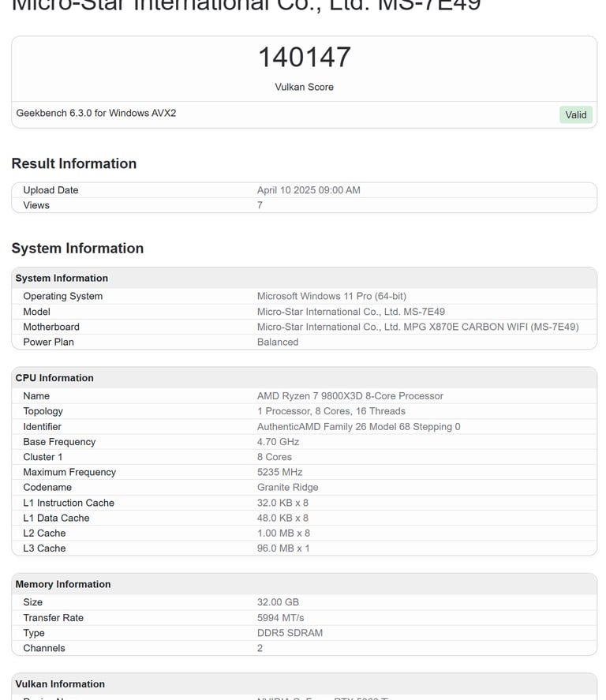Select AuthenticAMD Family 26 Model 68 value
Image resolution: width=606 pixels, height=700 pixels.
[x=358, y=427]
